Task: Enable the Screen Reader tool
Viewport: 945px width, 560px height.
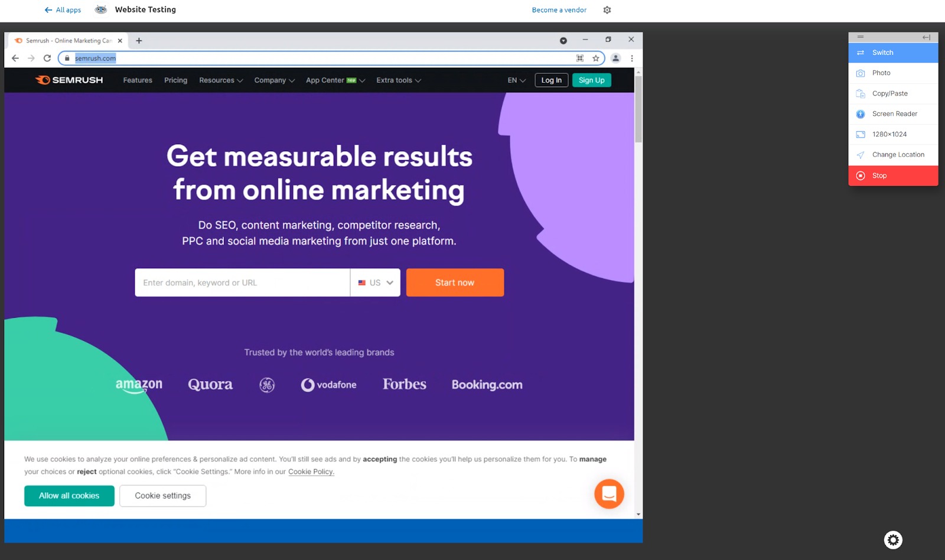Action: pyautogui.click(x=894, y=113)
